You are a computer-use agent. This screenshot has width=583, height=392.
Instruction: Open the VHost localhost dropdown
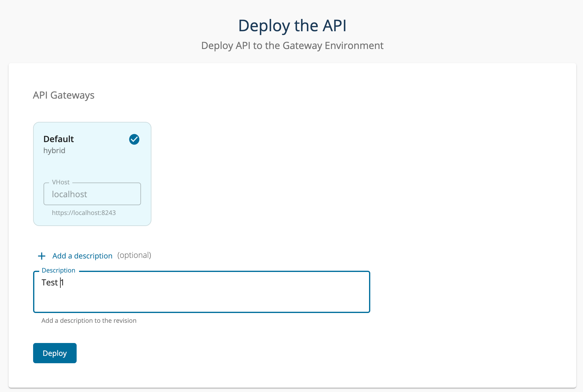pyautogui.click(x=92, y=194)
